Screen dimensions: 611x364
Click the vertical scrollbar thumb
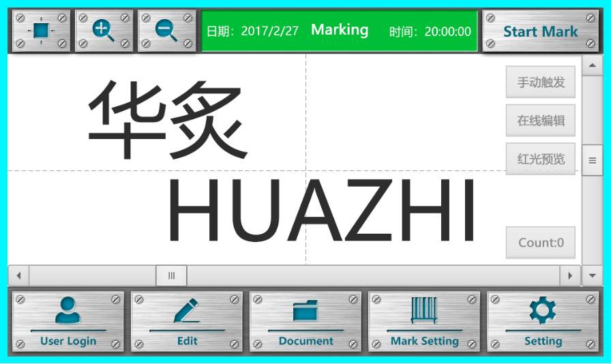click(593, 160)
